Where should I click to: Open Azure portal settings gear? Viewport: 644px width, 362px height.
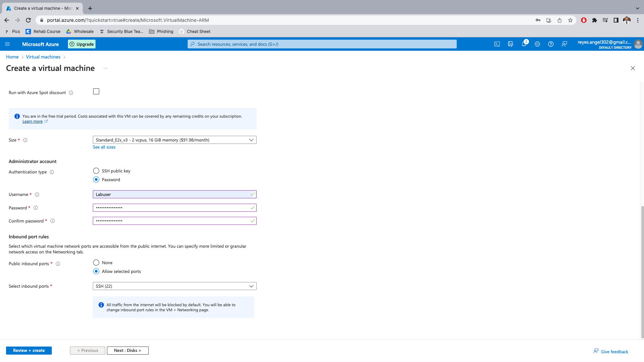537,44
